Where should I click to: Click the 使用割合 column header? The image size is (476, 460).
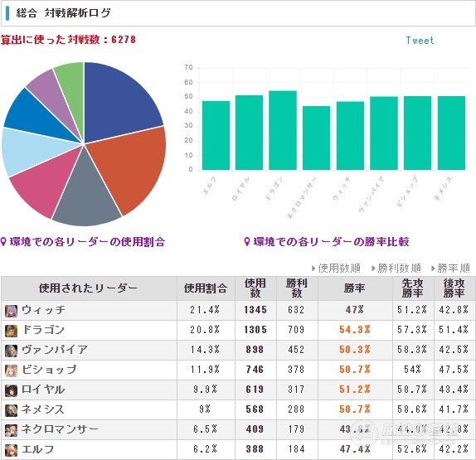coord(206,288)
